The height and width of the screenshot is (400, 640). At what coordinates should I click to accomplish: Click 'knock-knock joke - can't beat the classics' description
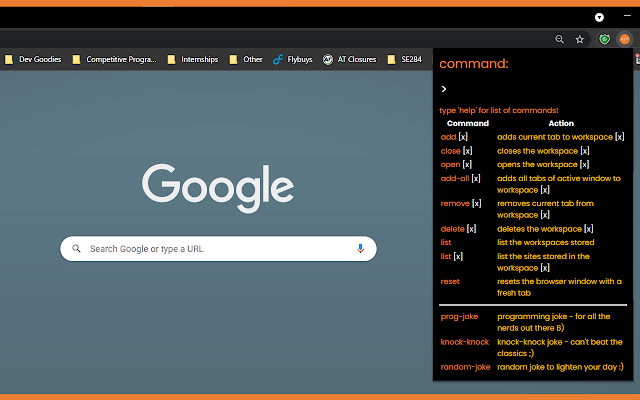[560, 347]
